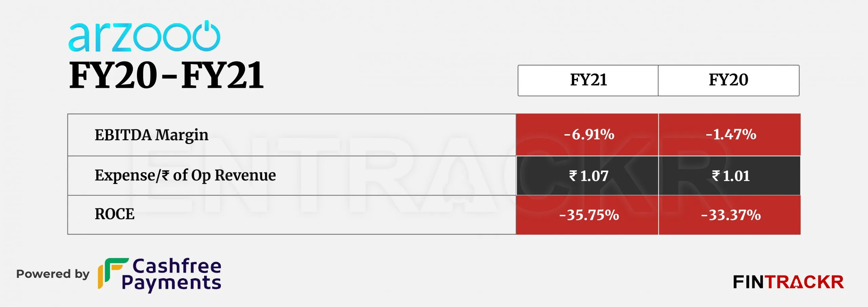Screen dimensions: 868x307
Task: Click the -33.37% ROCE cell
Action: [730, 215]
